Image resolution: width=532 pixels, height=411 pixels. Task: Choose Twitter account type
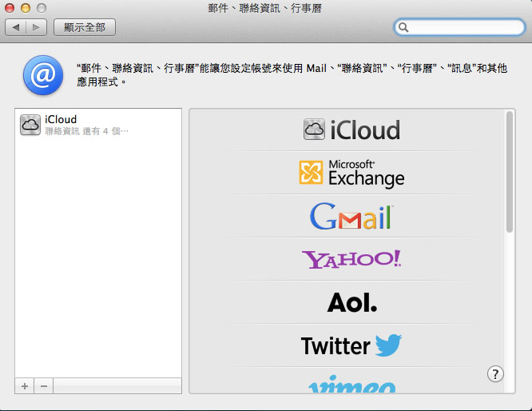click(351, 345)
